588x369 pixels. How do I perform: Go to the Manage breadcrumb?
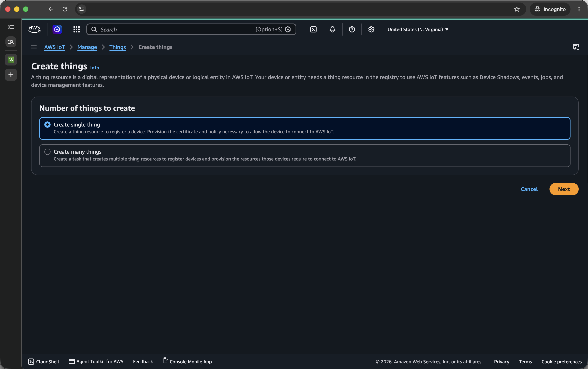click(x=87, y=47)
